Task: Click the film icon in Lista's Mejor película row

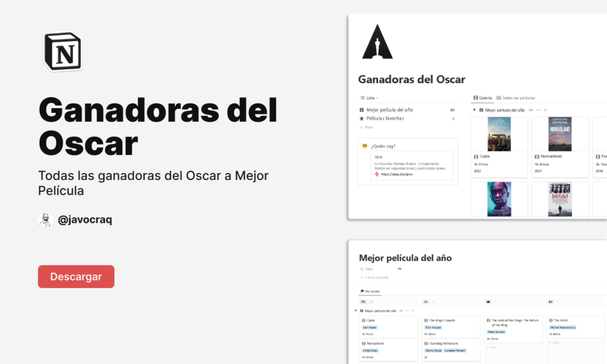Action: click(362, 110)
